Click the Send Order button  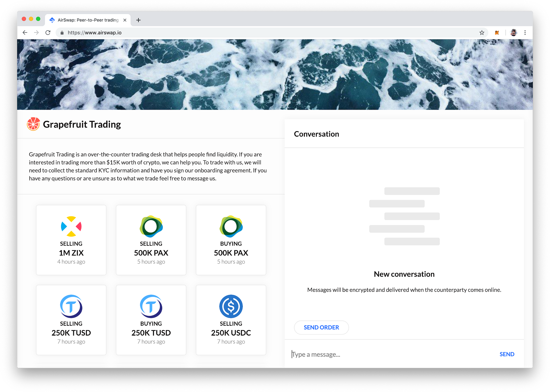[321, 327]
